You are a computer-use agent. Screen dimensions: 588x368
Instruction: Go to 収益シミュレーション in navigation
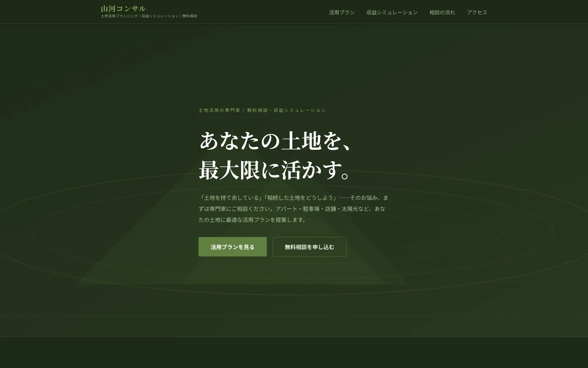pyautogui.click(x=392, y=12)
